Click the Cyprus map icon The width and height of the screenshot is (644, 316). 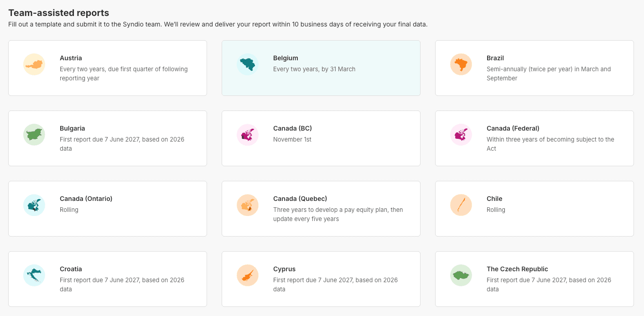click(x=248, y=275)
